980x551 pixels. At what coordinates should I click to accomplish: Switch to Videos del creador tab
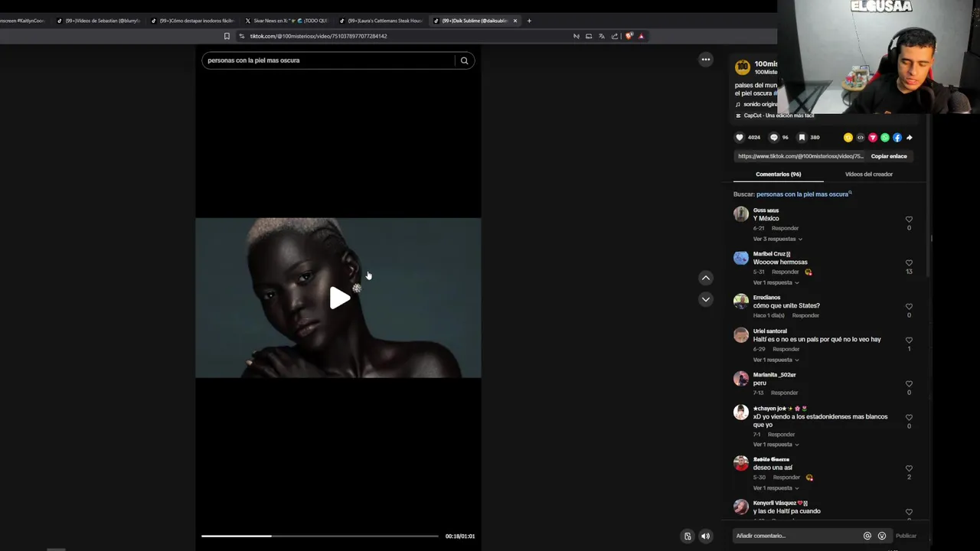(869, 174)
